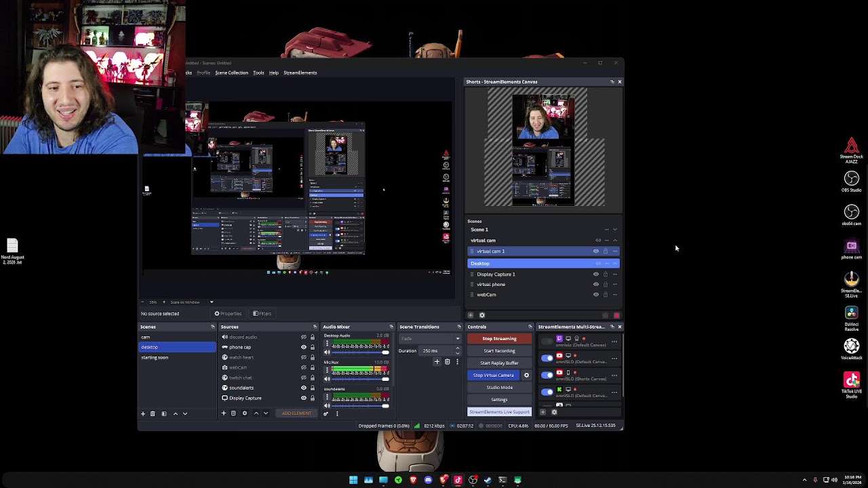Viewport: 868px width, 488px height.
Task: Add a new scene in Scenes dock
Action: point(143,413)
